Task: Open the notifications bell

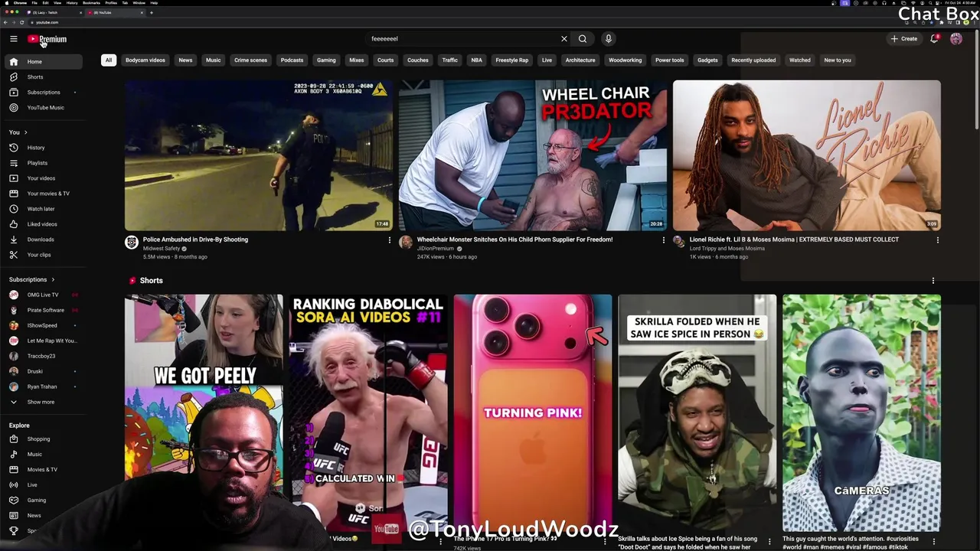Action: click(934, 39)
